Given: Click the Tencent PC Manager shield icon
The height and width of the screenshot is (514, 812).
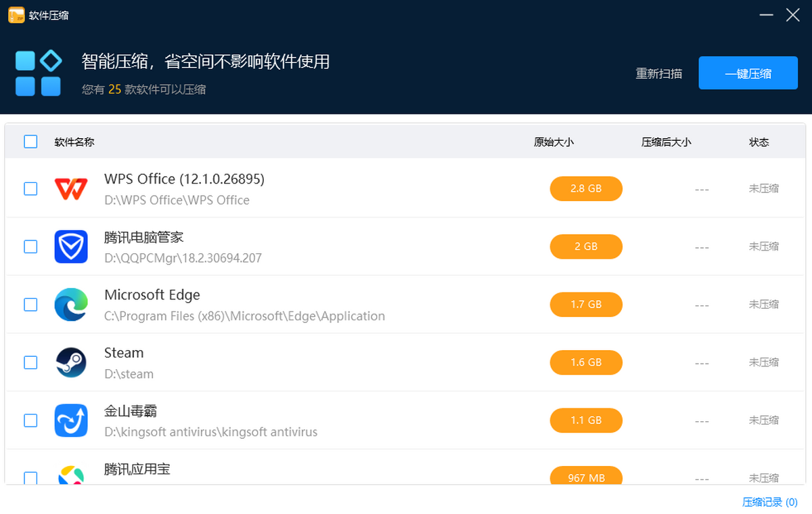Looking at the screenshot, I should click(x=71, y=247).
